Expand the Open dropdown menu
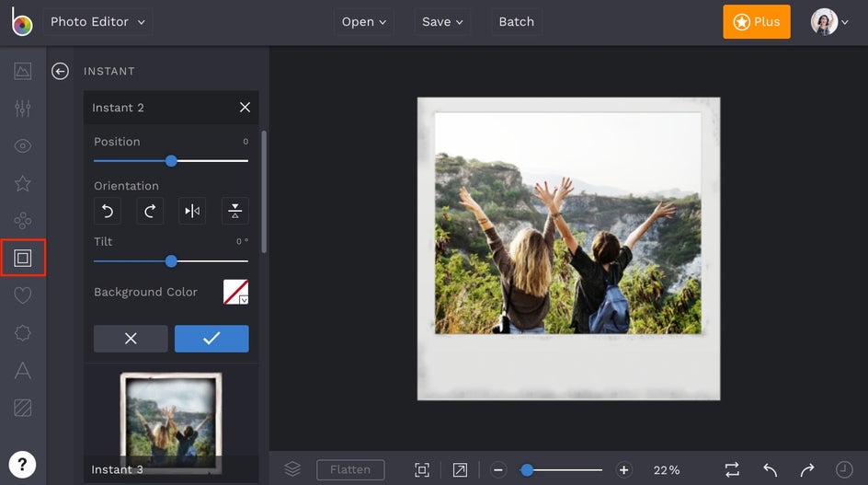The image size is (868, 485). [363, 22]
